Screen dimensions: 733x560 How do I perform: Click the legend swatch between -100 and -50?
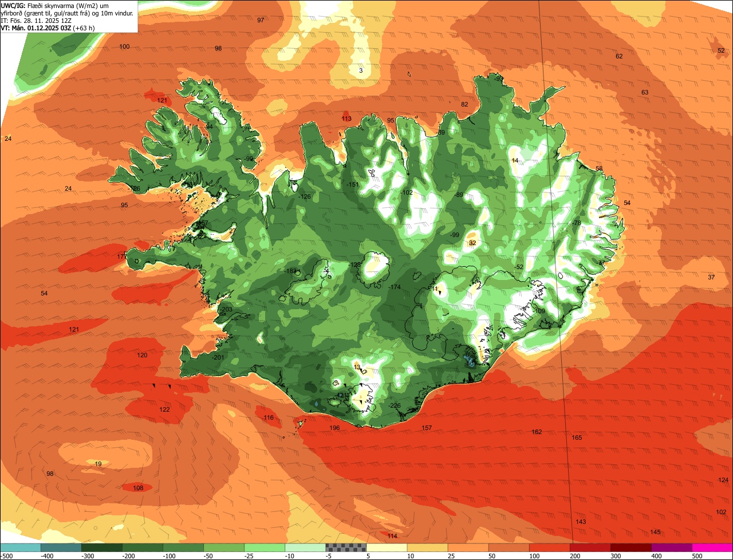[183, 547]
